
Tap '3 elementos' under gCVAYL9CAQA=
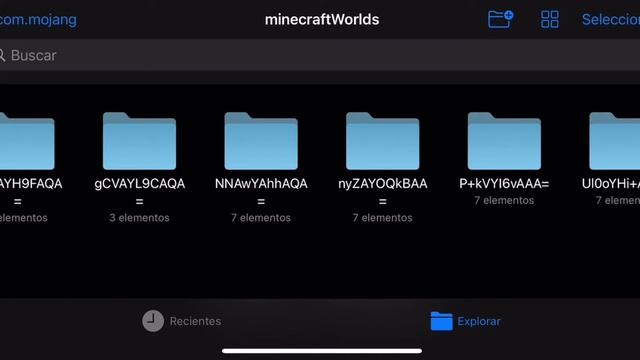[x=139, y=218]
